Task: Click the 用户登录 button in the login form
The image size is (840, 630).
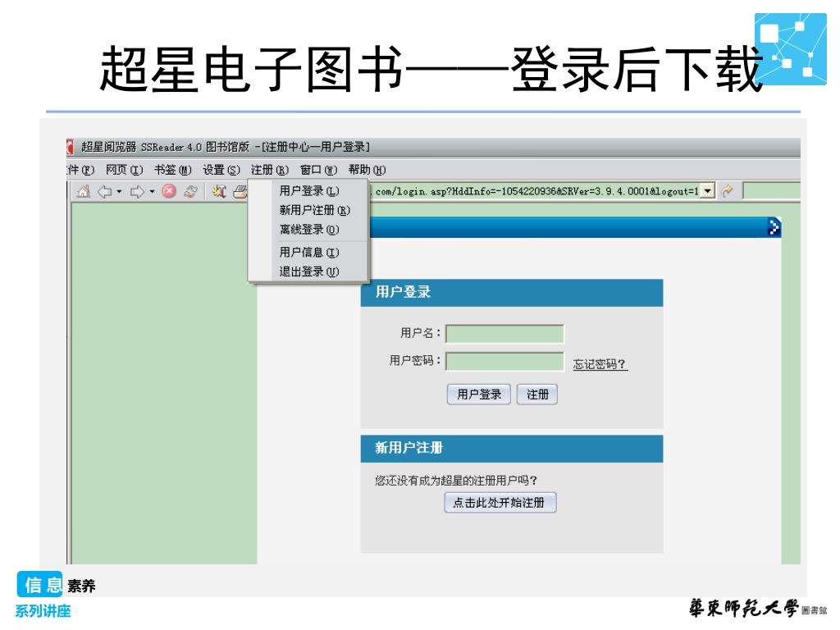Action: click(478, 395)
